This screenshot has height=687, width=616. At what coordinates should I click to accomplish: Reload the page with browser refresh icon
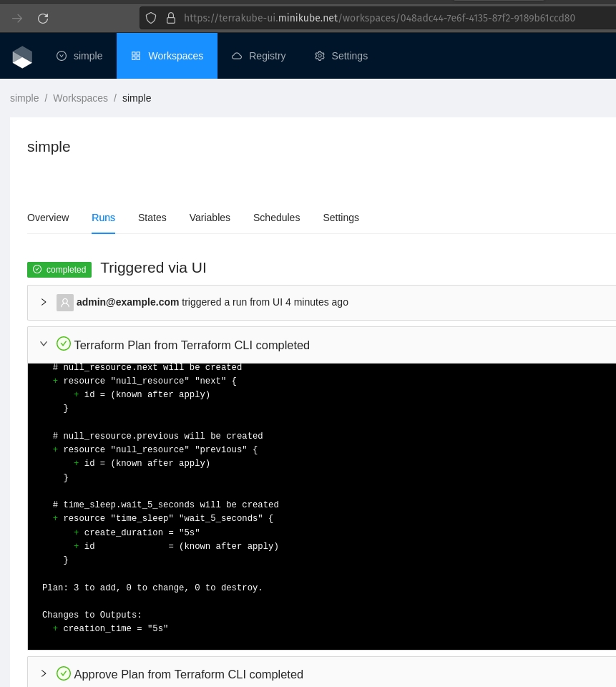(x=43, y=19)
